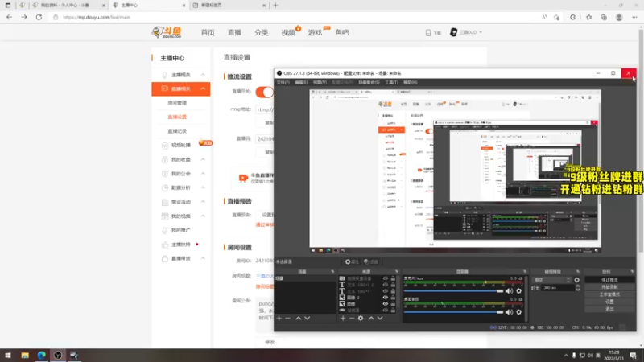Toggle the lock on the 文本 (GDI+) 2 source
This screenshot has height=362, width=644.
pyautogui.click(x=393, y=285)
